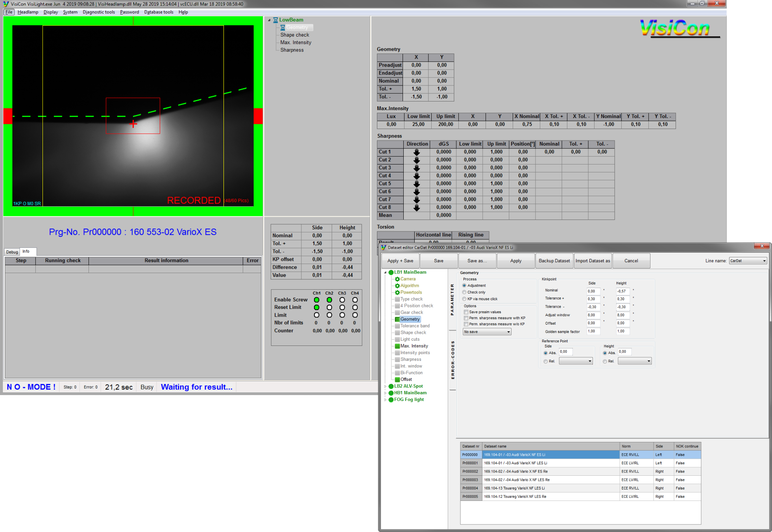Click the green Offset square icon
772x532 pixels.
[x=397, y=379]
